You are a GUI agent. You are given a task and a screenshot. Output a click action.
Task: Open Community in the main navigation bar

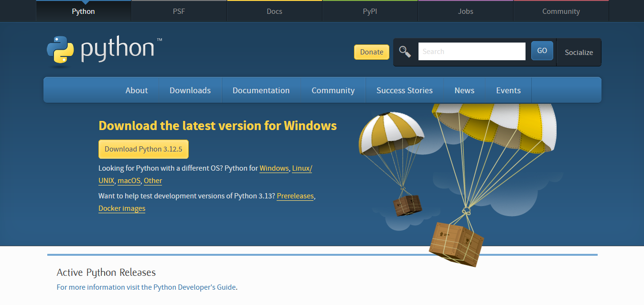click(x=333, y=90)
